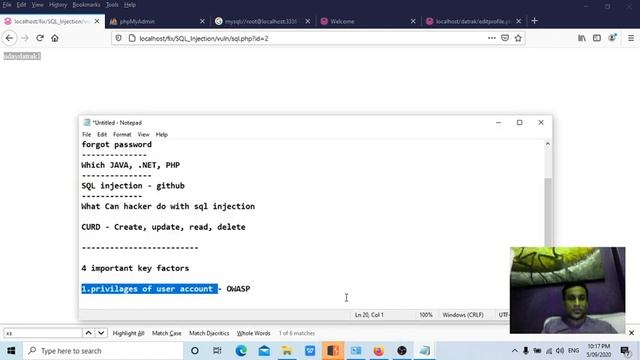
Task: Click the tracking protection shield icon
Action: [x=118, y=38]
